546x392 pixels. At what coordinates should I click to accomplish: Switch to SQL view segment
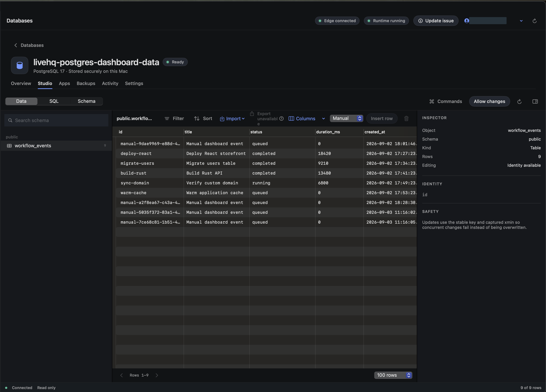(x=54, y=101)
